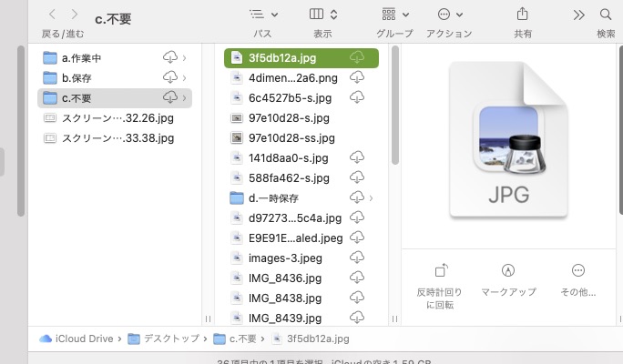Viewport: 623px width, 364px height.
Task: Download 3f5db12a.jpg with cloud icon
Action: [357, 57]
